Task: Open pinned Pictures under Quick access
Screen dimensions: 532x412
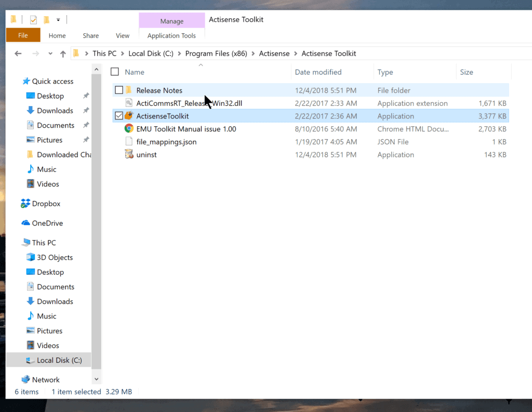Action: pos(49,140)
